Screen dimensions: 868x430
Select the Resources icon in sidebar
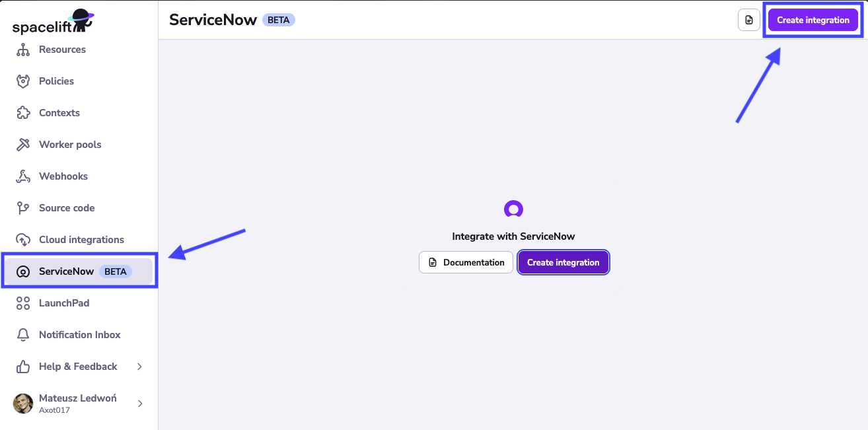click(23, 49)
